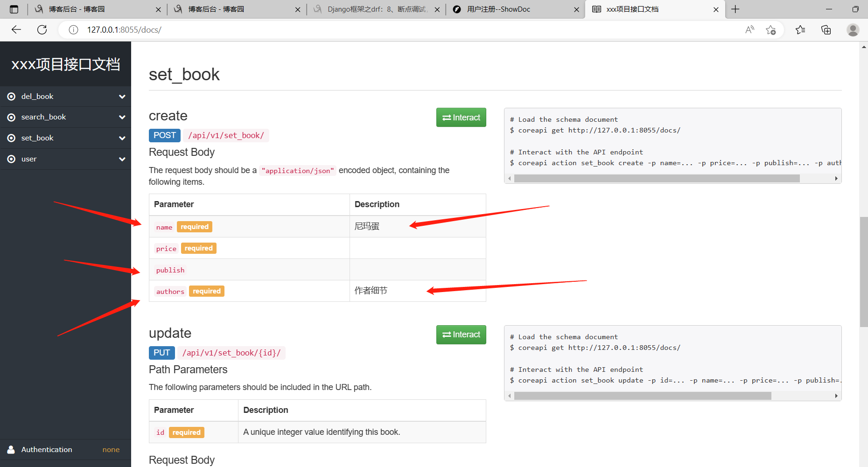868x467 pixels.
Task: Click the update code horizontal scrollbar
Action: tap(643, 396)
